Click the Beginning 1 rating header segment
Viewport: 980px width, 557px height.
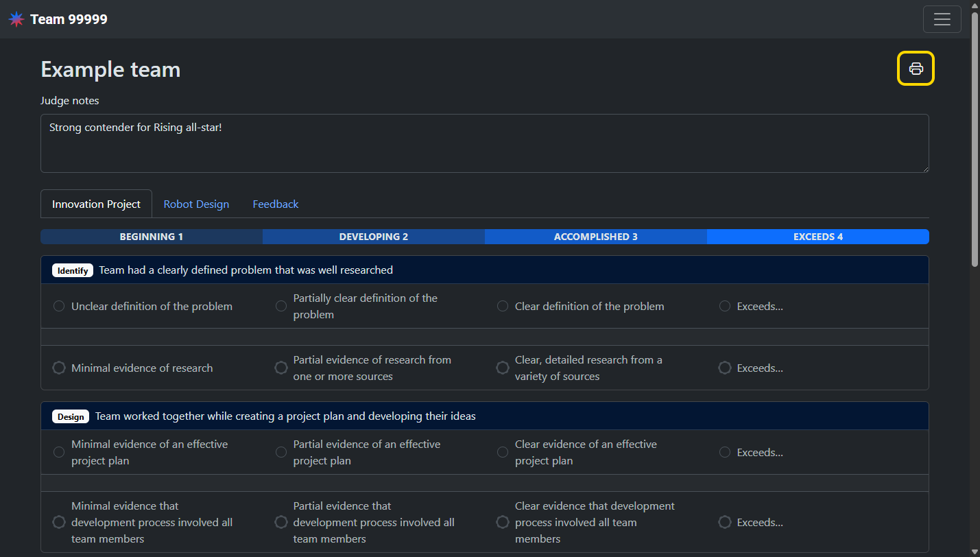tap(152, 237)
